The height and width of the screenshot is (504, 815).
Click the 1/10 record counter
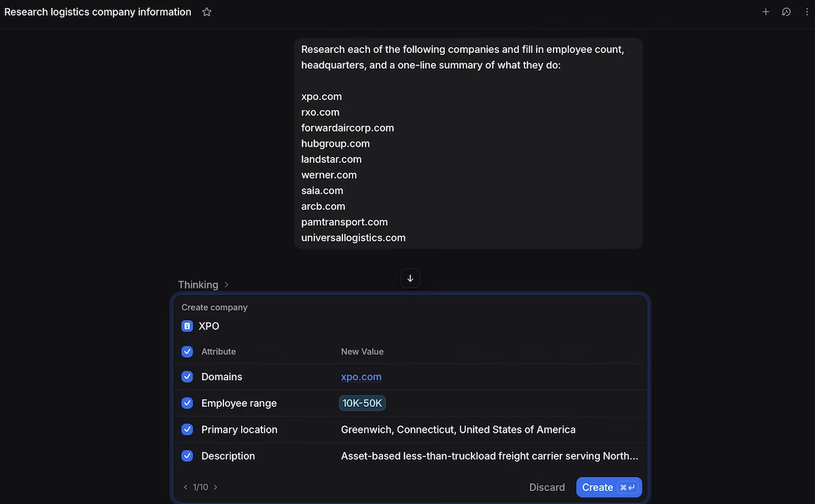[200, 487]
